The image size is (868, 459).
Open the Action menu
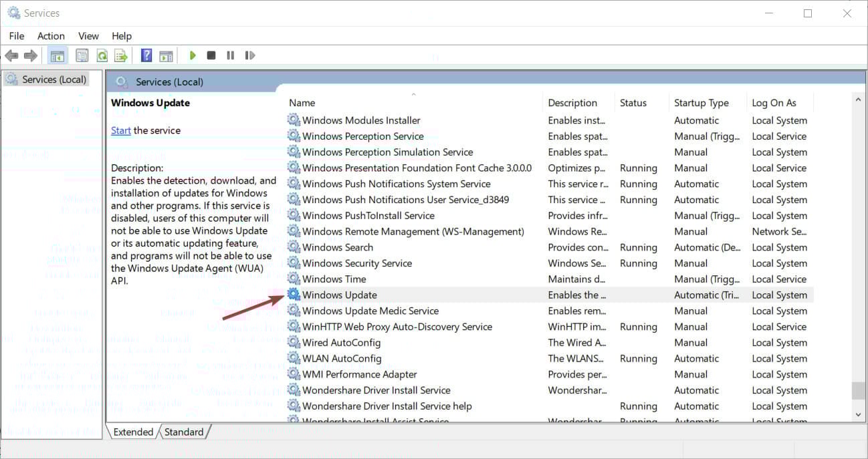click(51, 36)
